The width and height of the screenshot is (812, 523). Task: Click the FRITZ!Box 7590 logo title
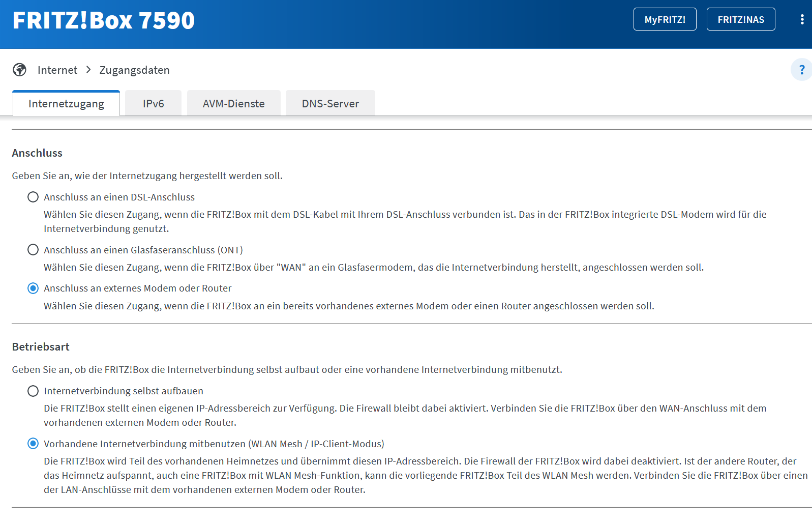104,20
